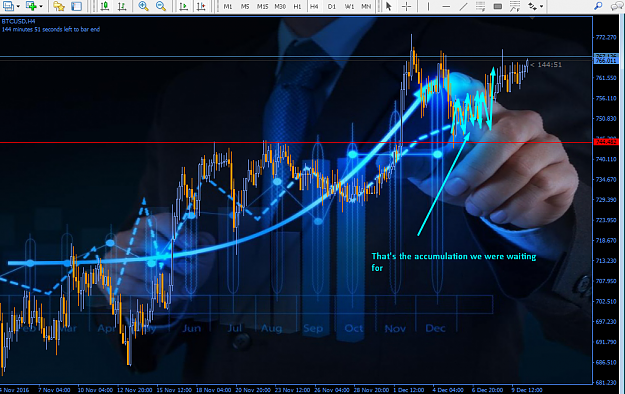Toggle the Terminal panel icon
The height and width of the screenshot is (394, 625).
pos(77,6)
